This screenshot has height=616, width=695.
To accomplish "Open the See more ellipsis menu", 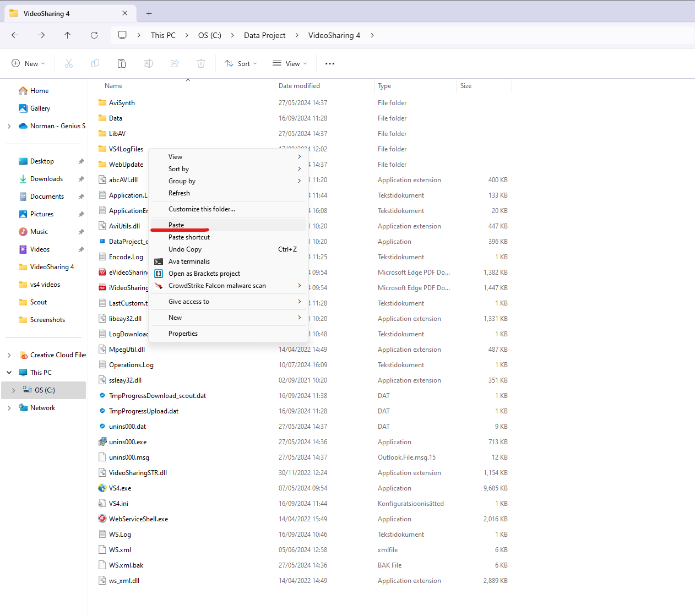I will tap(330, 64).
